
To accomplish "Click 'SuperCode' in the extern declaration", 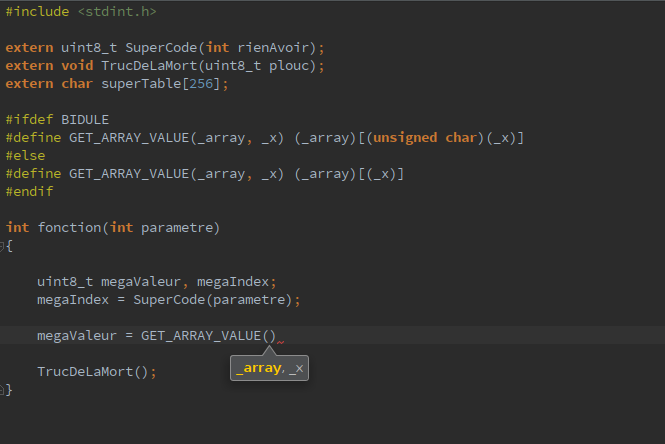I will (161, 47).
